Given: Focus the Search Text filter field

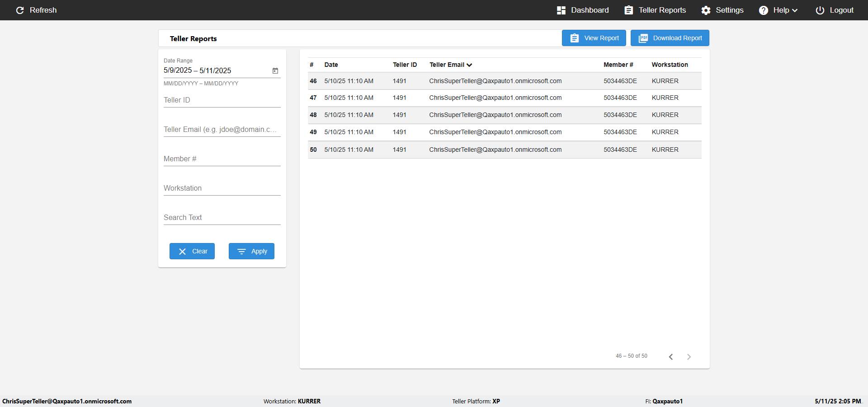Looking at the screenshot, I should [x=222, y=218].
